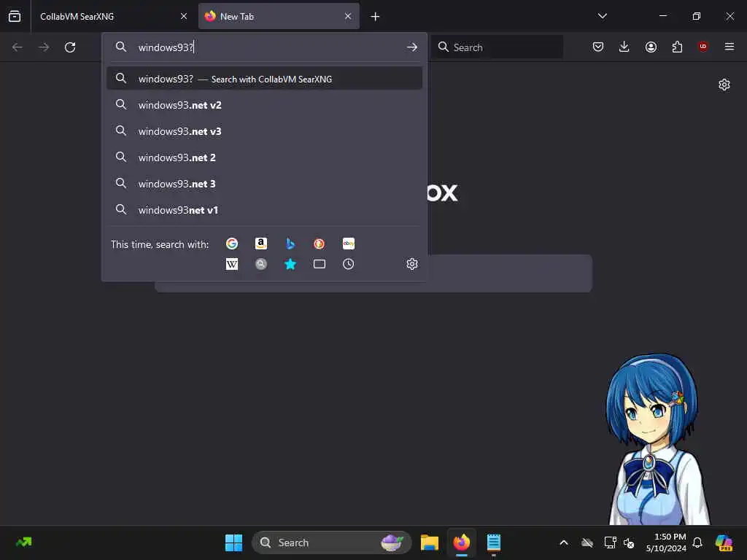Screen dimensions: 747x560
Task: Open the Copilot preview icon
Action: click(723, 542)
